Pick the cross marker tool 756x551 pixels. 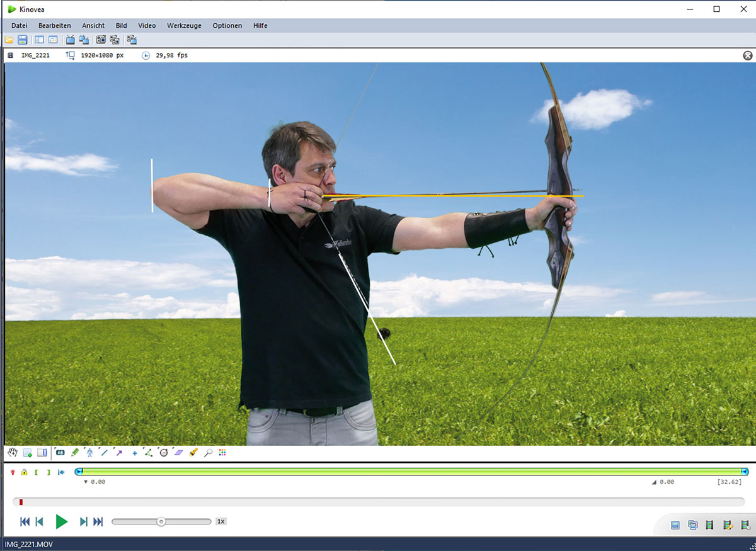(134, 453)
